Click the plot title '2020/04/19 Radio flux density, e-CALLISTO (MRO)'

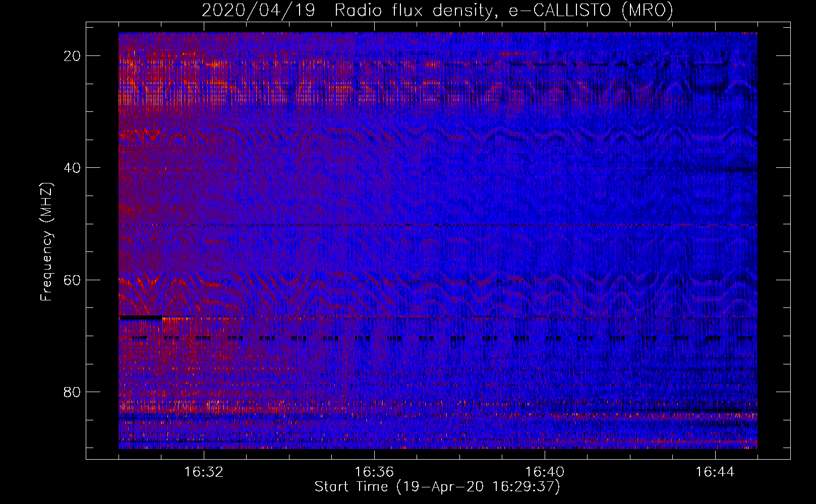pyautogui.click(x=437, y=11)
